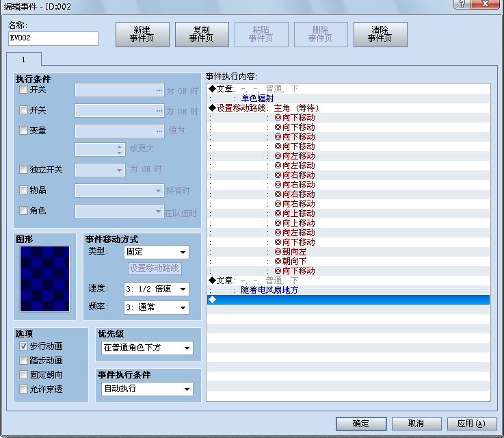
Task: Click the 复制事件页 button
Action: (202, 34)
